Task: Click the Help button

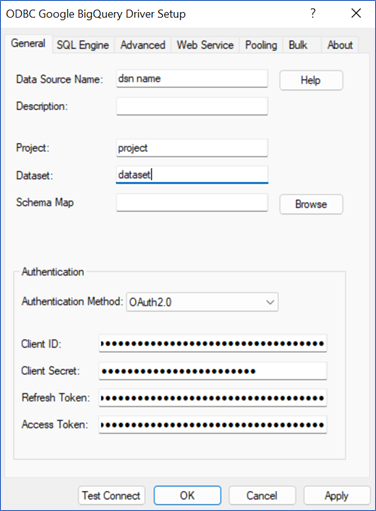Action: click(311, 80)
